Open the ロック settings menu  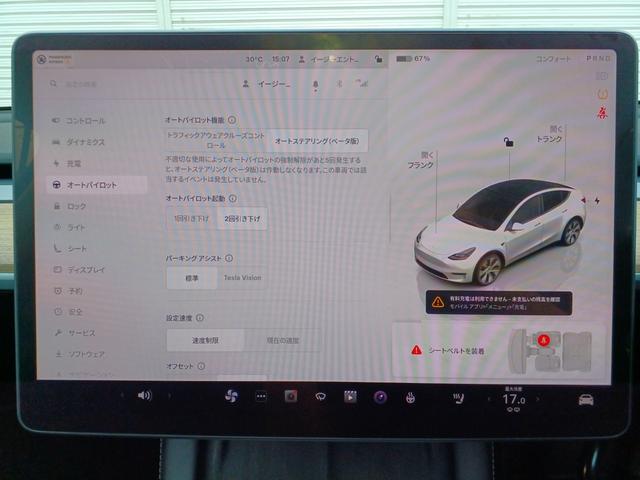click(77, 206)
